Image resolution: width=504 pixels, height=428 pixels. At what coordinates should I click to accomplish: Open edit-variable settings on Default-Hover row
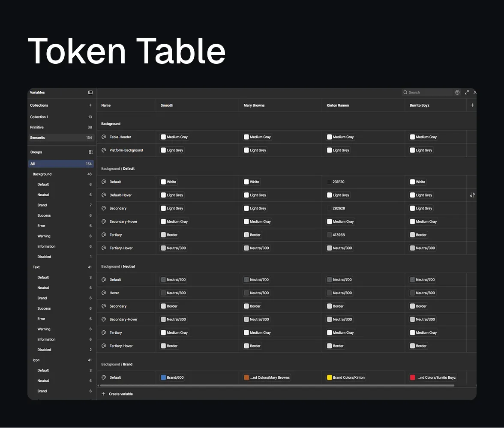click(472, 195)
